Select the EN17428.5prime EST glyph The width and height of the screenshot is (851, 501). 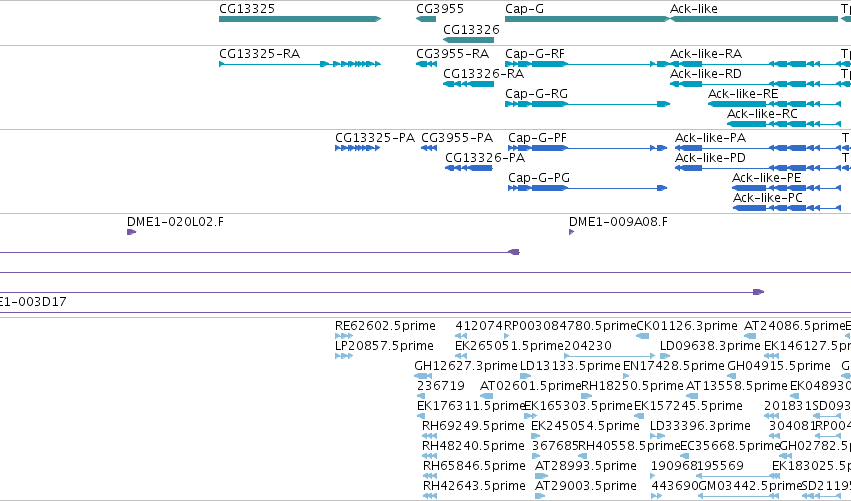[x=626, y=376]
